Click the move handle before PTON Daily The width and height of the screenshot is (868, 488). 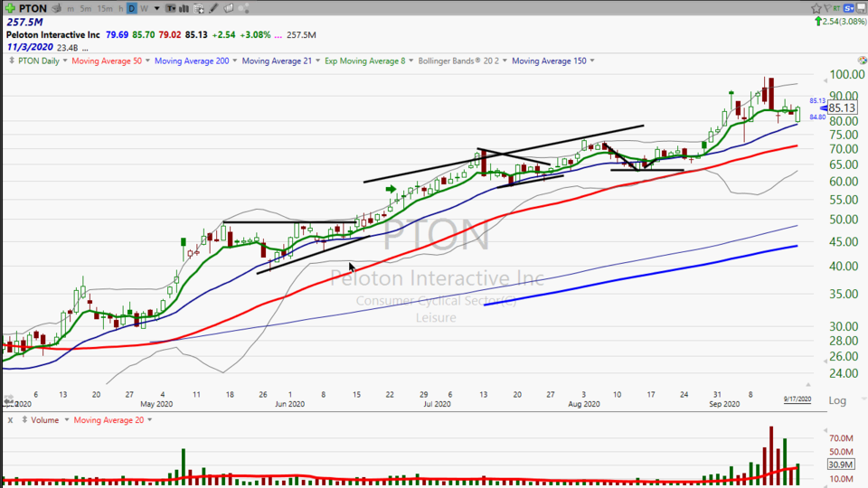(12, 61)
